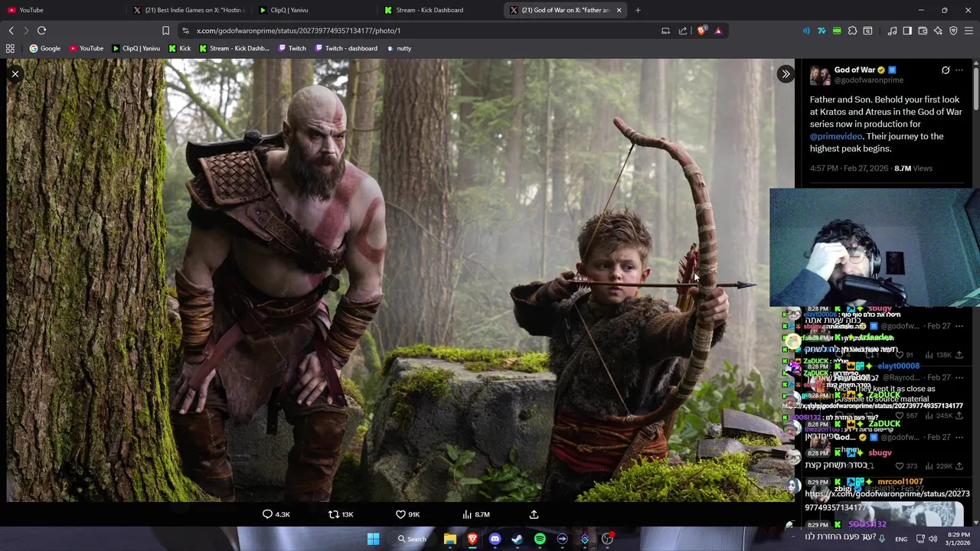The height and width of the screenshot is (551, 980).
Task: Go back with the browser back arrow
Action: [11, 31]
